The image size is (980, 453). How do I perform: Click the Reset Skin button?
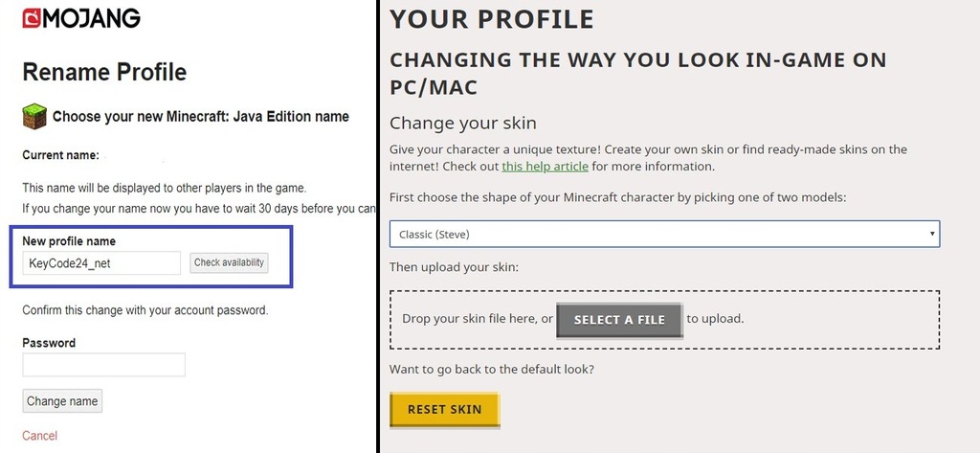click(444, 410)
